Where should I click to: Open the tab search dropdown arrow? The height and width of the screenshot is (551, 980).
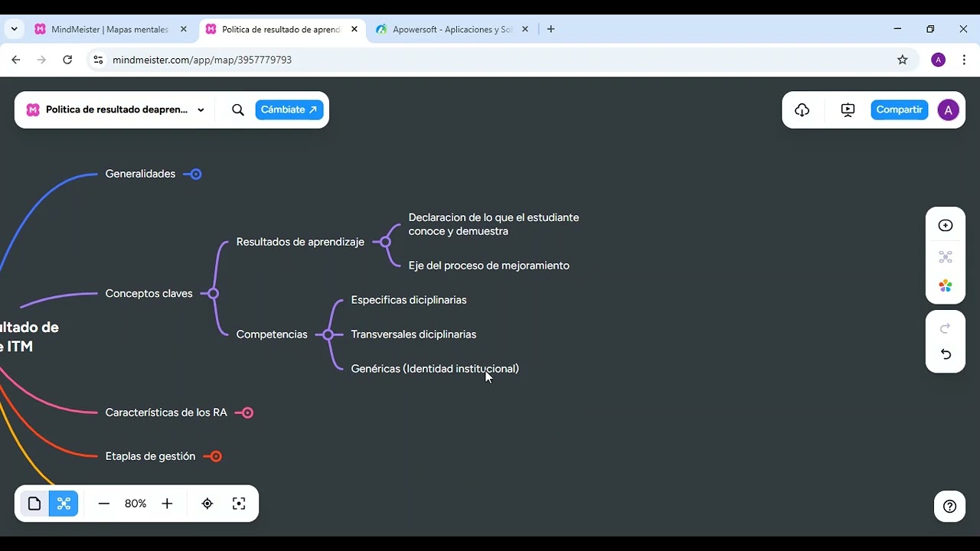14,29
